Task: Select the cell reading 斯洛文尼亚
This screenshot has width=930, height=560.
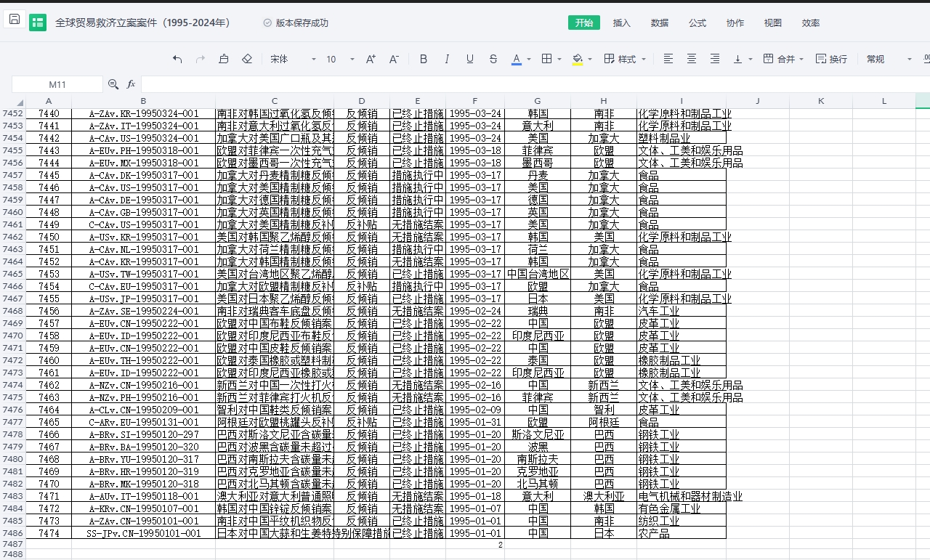Action: click(x=538, y=434)
